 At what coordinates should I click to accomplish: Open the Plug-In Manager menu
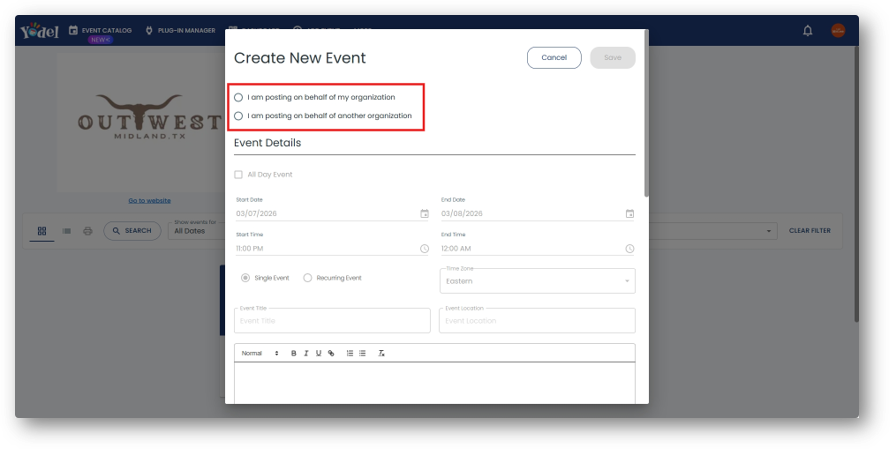coord(180,31)
